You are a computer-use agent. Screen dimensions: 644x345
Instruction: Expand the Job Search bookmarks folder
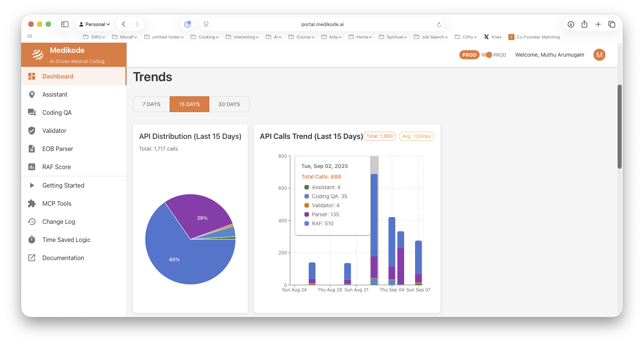click(x=431, y=37)
